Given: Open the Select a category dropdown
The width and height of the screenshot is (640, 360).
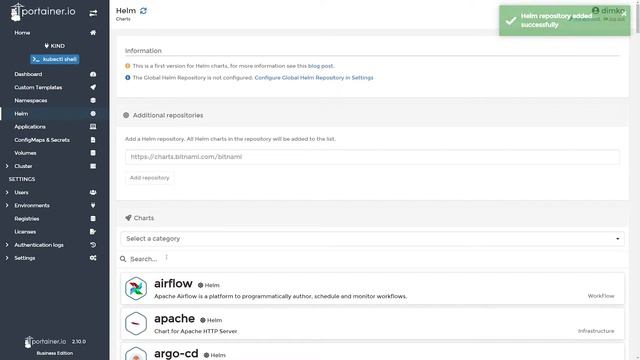Looking at the screenshot, I should coord(372,239).
